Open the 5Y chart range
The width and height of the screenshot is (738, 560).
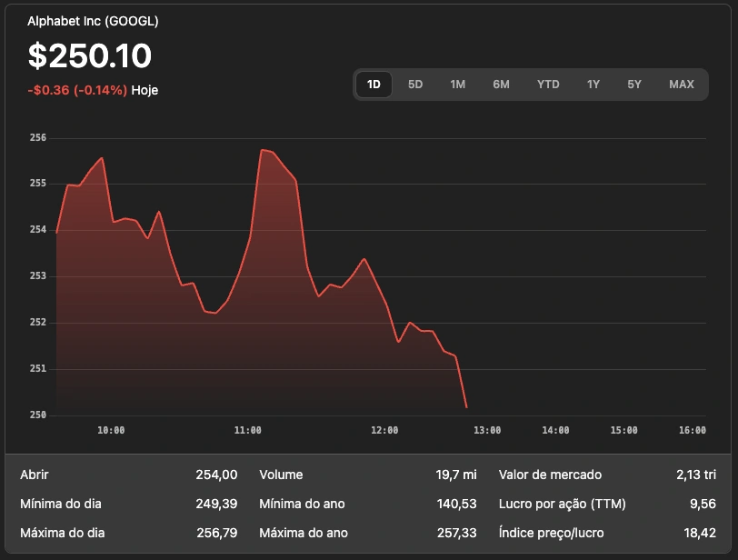(x=634, y=85)
